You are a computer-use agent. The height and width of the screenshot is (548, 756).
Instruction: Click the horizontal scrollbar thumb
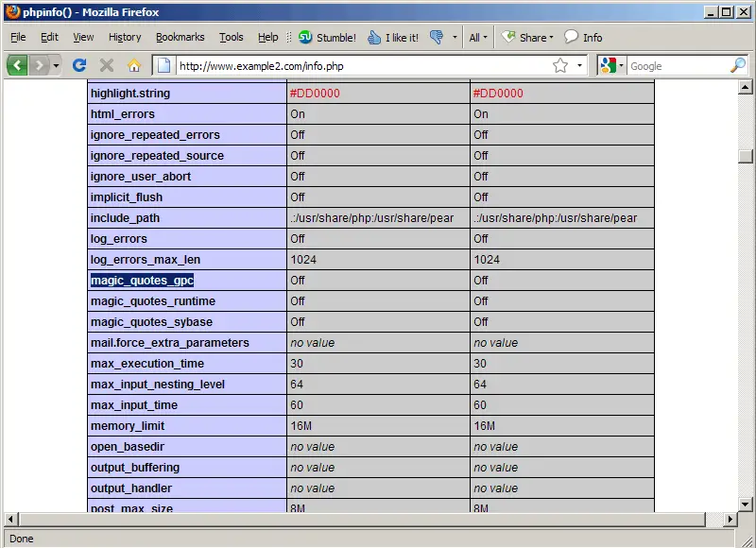(x=362, y=519)
